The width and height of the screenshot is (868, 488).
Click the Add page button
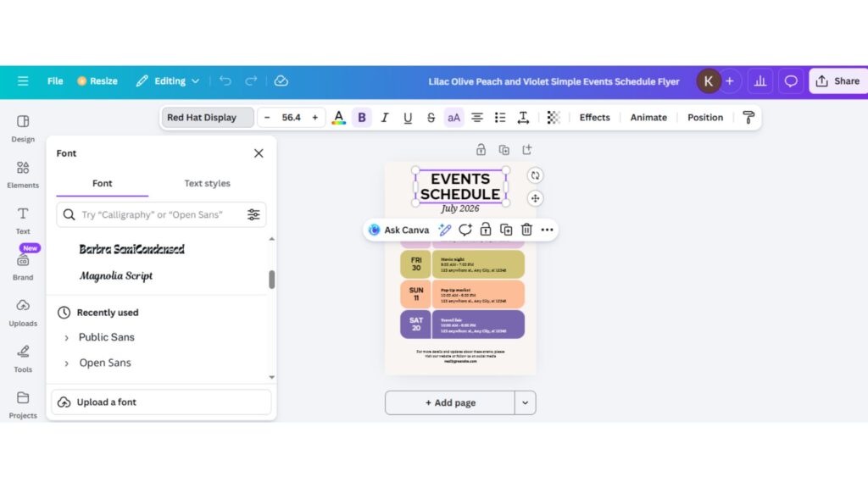point(450,402)
